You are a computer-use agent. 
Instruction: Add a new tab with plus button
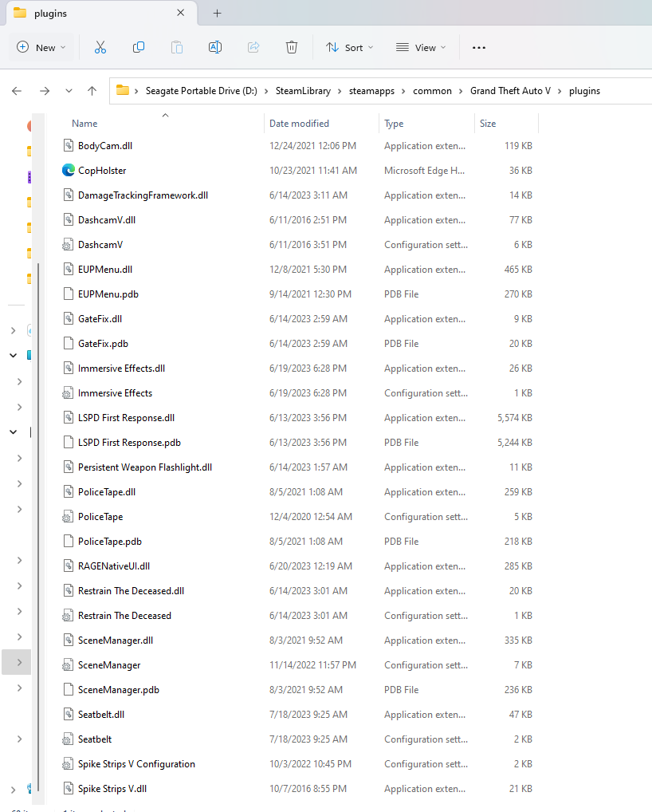[218, 14]
